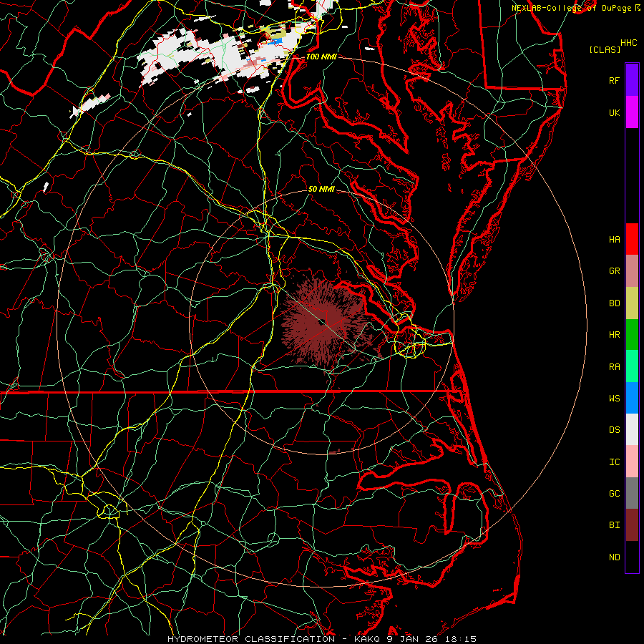Screen dimensions: 644x644
Task: Click the BI legend label
Action: [614, 525]
